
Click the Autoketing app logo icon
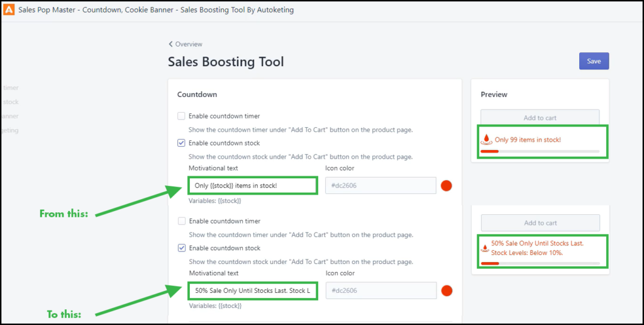tap(9, 10)
